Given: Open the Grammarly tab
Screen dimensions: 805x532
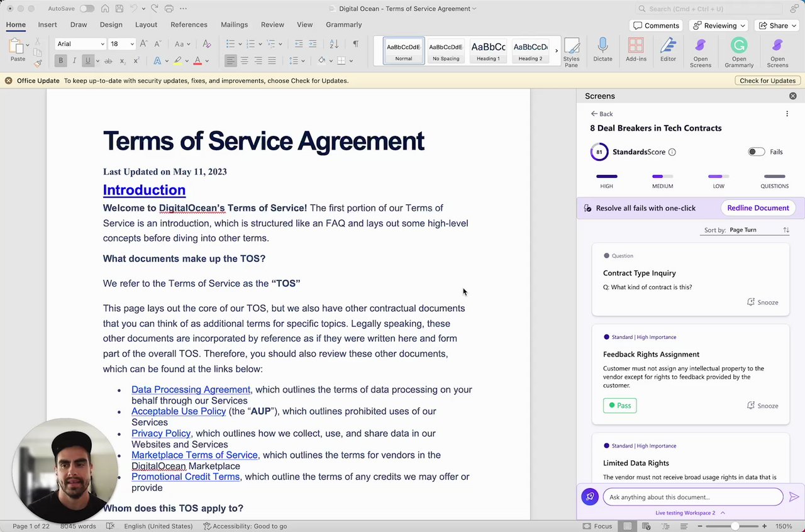Looking at the screenshot, I should click(343, 25).
